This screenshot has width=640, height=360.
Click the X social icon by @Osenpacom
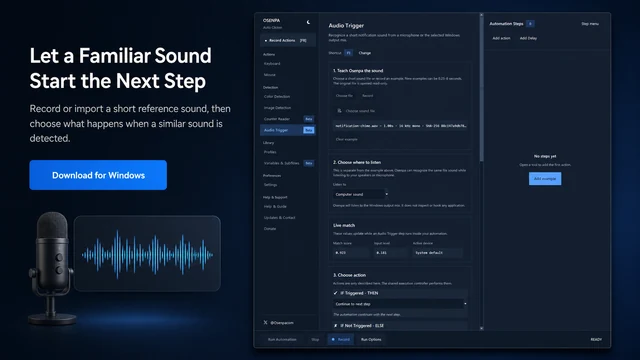click(x=265, y=322)
